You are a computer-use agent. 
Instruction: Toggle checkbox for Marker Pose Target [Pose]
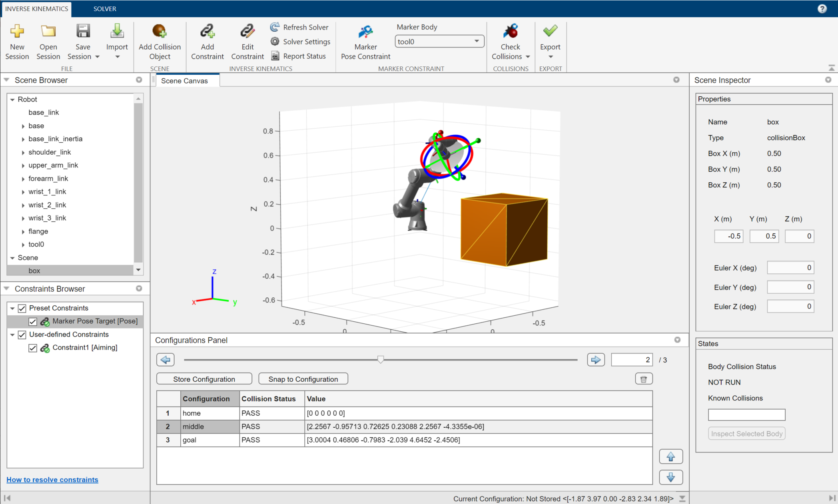32,321
